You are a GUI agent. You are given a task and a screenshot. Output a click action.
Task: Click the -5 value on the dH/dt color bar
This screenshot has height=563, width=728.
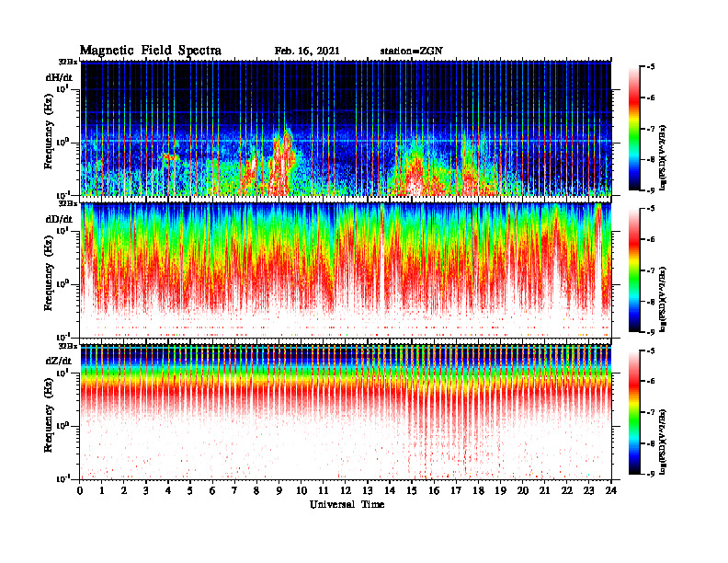pos(651,67)
